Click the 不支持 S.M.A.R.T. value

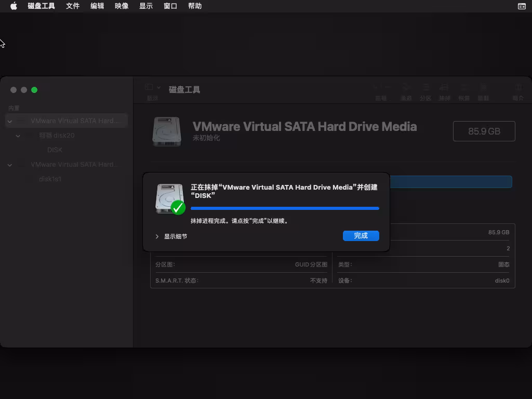click(318, 281)
